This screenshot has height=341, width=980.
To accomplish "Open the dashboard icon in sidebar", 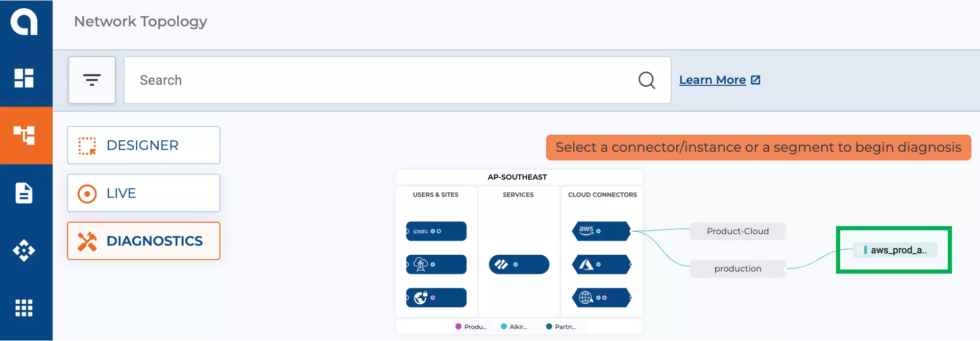I will click(x=24, y=78).
